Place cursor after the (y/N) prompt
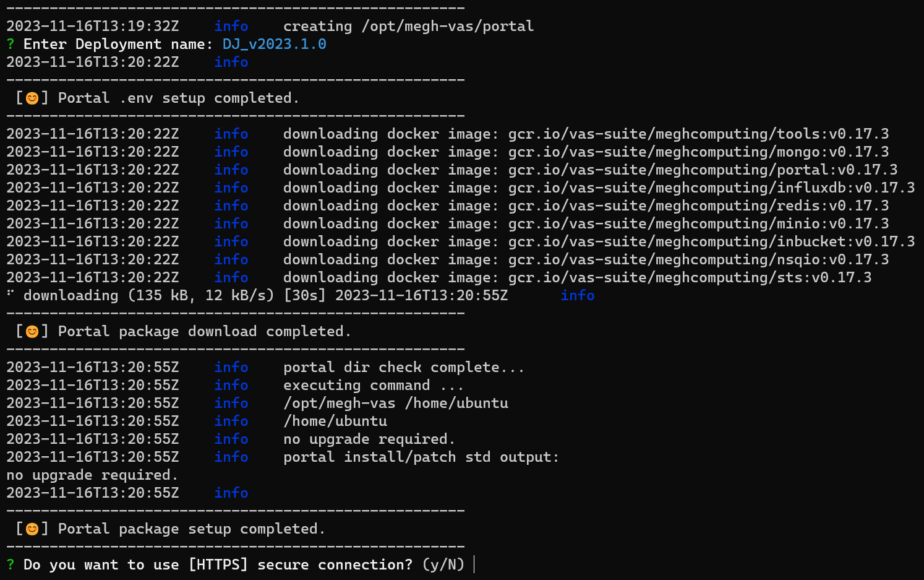 tap(474, 565)
